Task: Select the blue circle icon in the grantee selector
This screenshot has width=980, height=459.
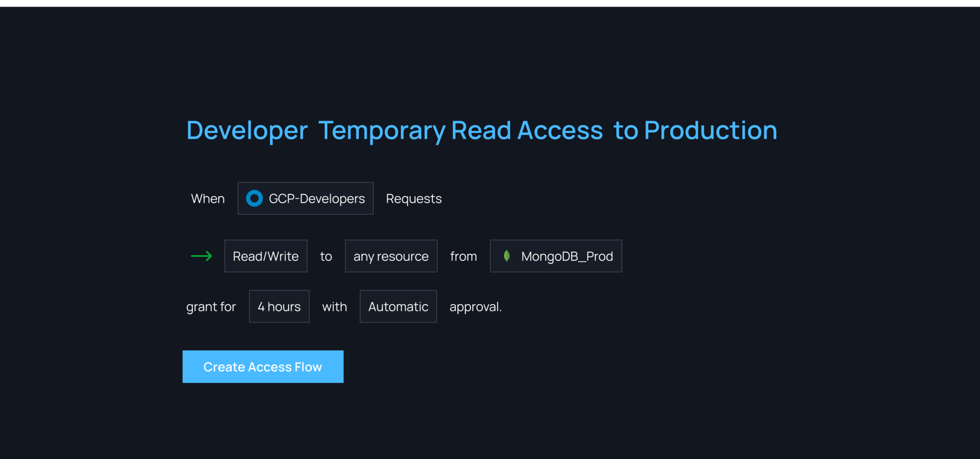Action: (x=254, y=198)
